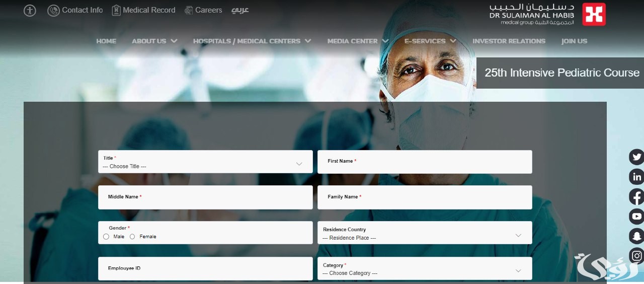Image resolution: width=644 pixels, height=284 pixels.
Task: Open the Snapchat social icon
Action: [x=637, y=236]
